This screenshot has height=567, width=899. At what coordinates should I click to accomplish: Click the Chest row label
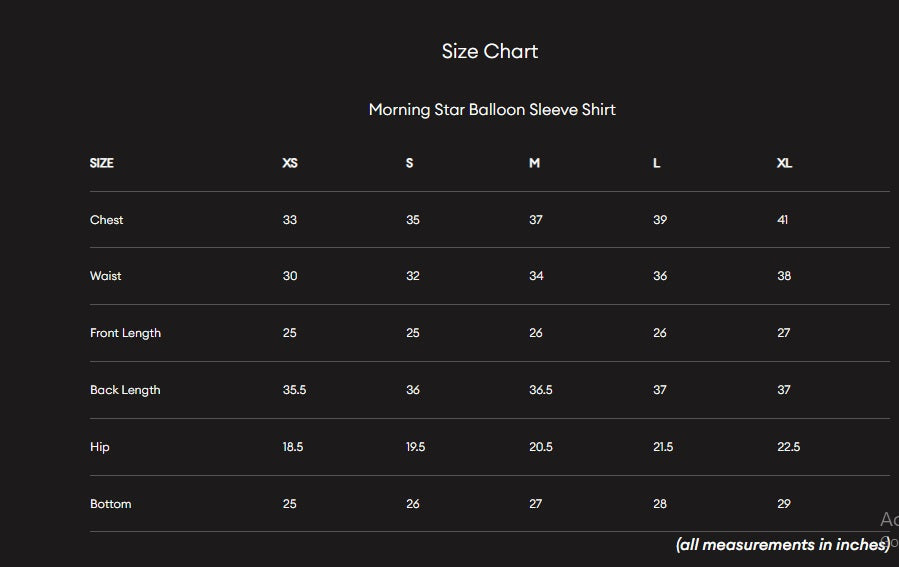point(107,220)
